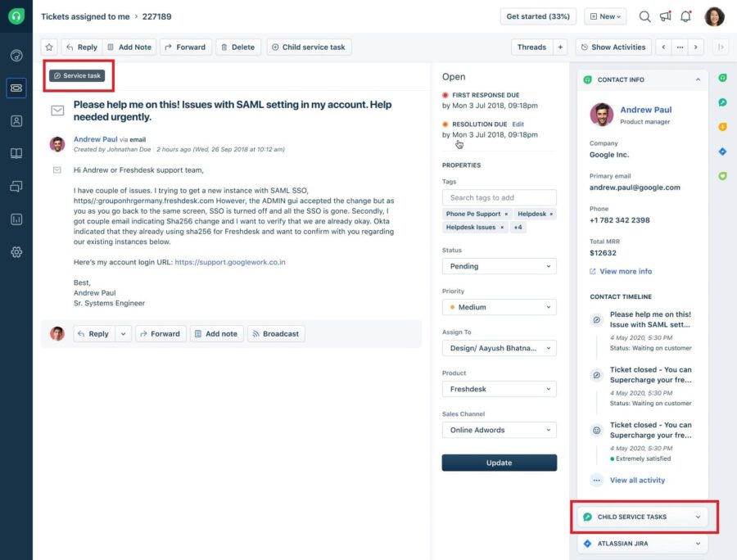Image resolution: width=737 pixels, height=560 pixels.
Task: Open the Product dropdown showing Freshdesk
Action: [x=500, y=389]
